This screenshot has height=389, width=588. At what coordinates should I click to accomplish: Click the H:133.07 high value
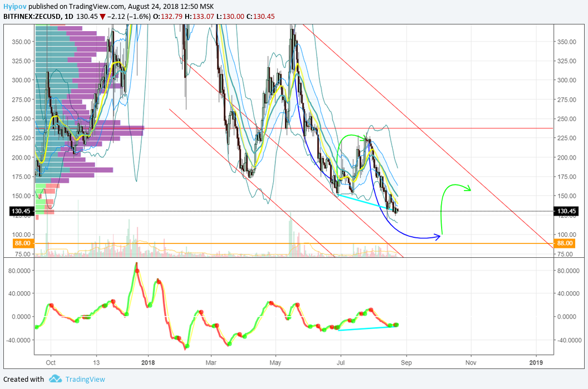199,17
